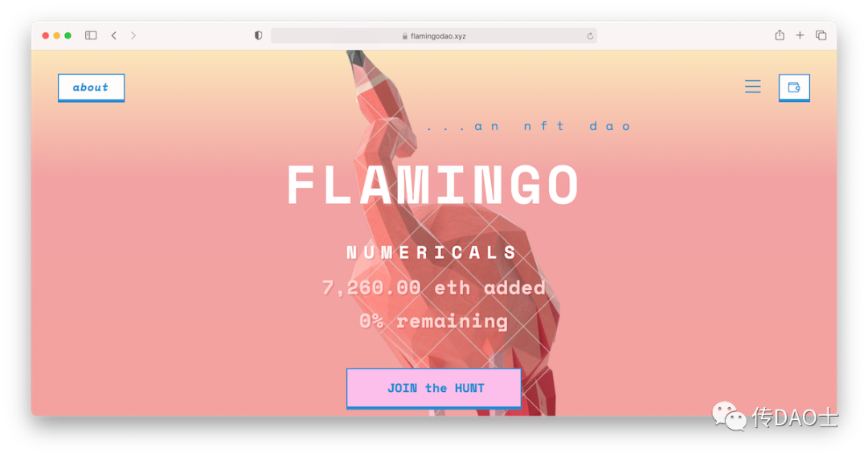Reload the page with refresh icon
Viewport: 868px width, 457px height.
tap(590, 36)
